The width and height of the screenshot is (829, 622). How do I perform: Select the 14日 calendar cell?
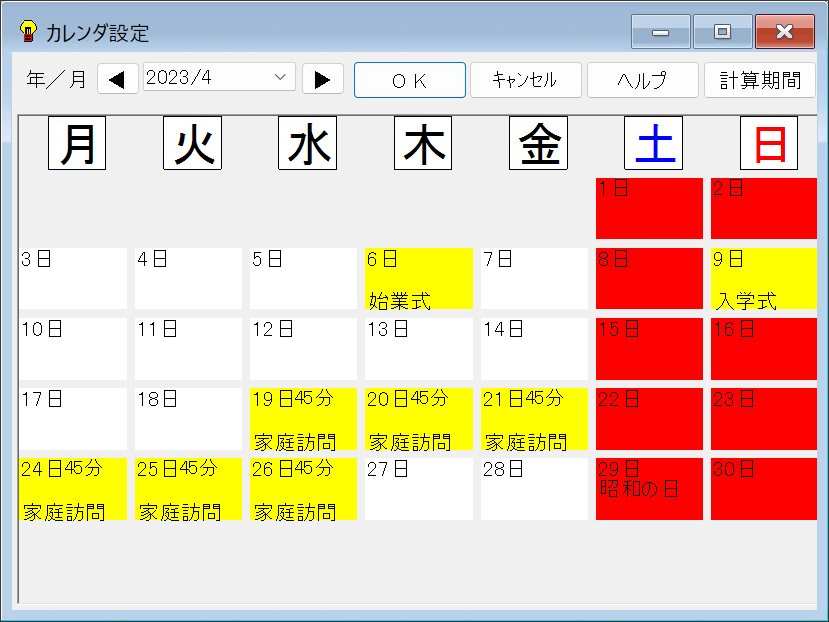coord(534,349)
